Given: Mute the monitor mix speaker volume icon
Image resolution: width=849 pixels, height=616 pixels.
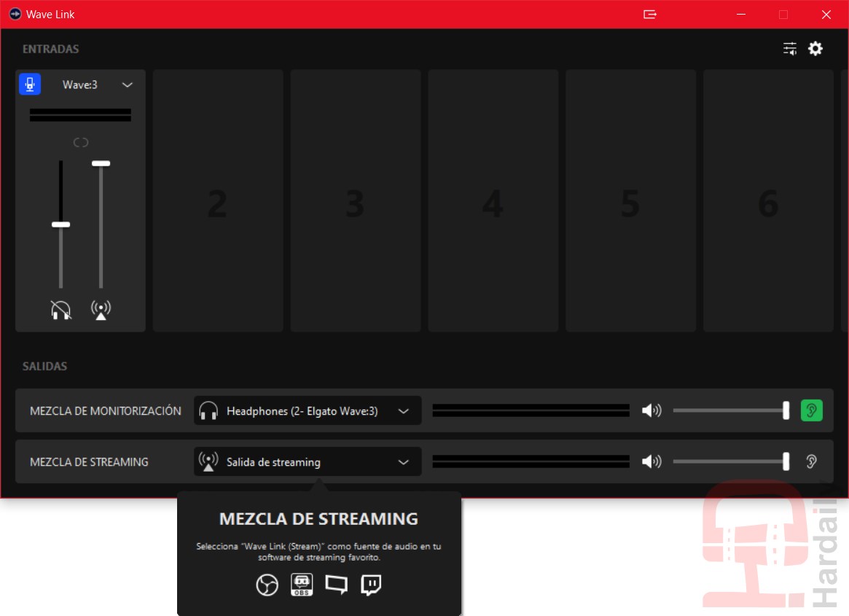Looking at the screenshot, I should coord(651,410).
